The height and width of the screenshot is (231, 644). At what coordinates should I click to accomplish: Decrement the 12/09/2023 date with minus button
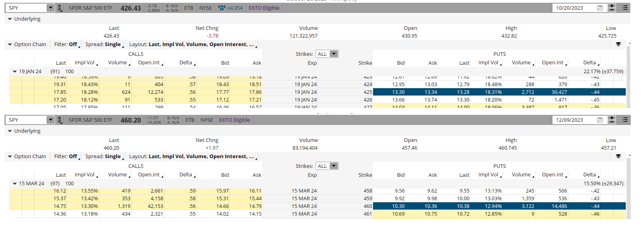click(x=612, y=122)
